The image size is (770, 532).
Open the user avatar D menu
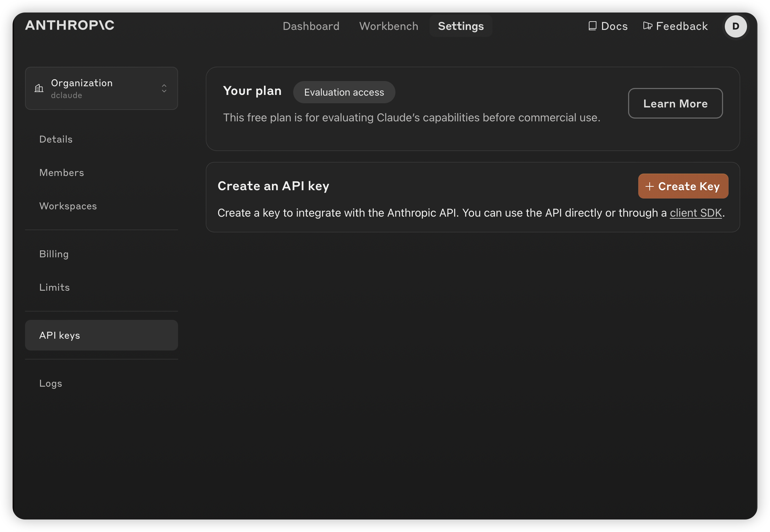click(x=736, y=26)
